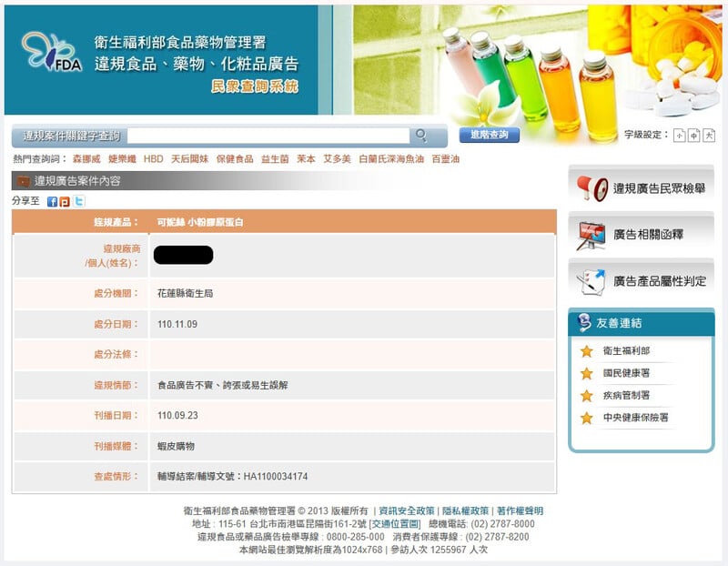This screenshot has height=566, width=728.
Task: Search popular keyword 百靈油
Action: click(x=446, y=159)
